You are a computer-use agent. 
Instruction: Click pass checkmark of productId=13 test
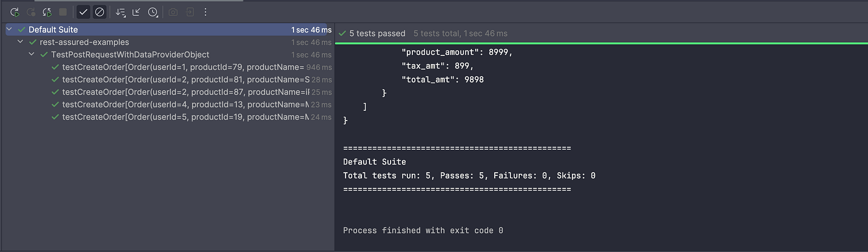pos(55,104)
